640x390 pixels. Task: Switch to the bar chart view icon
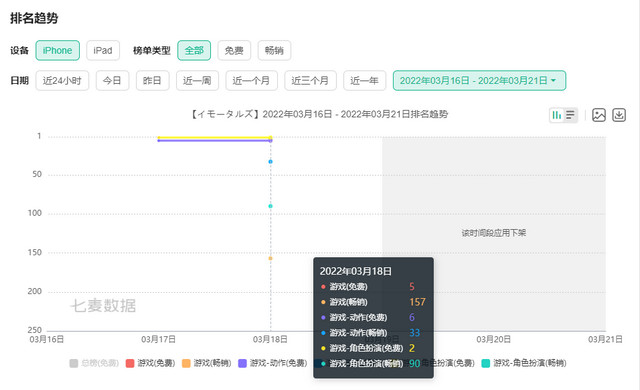[x=557, y=115]
